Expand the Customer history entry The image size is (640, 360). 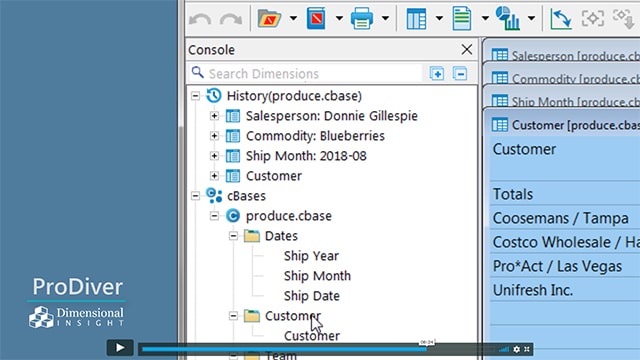tap(214, 176)
